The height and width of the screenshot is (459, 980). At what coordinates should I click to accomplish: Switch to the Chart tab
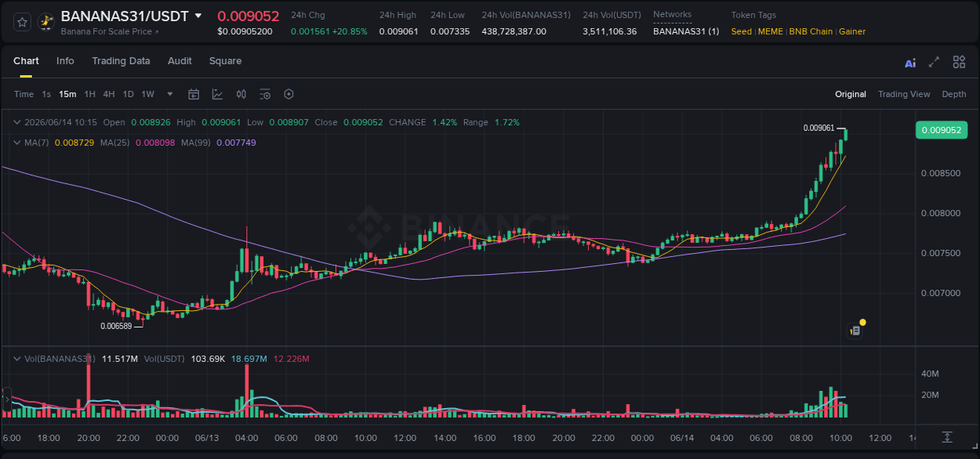26,61
